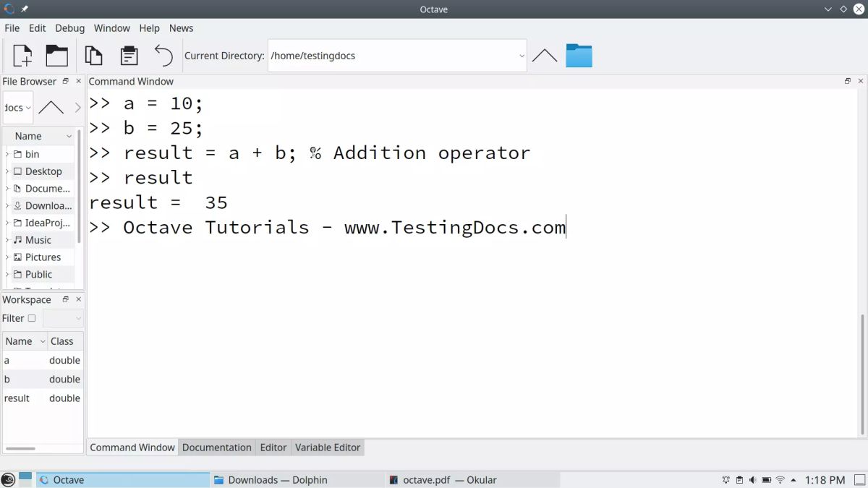Click parent directory arrow in File Browser
Screen dimensions: 868x488
[51, 108]
